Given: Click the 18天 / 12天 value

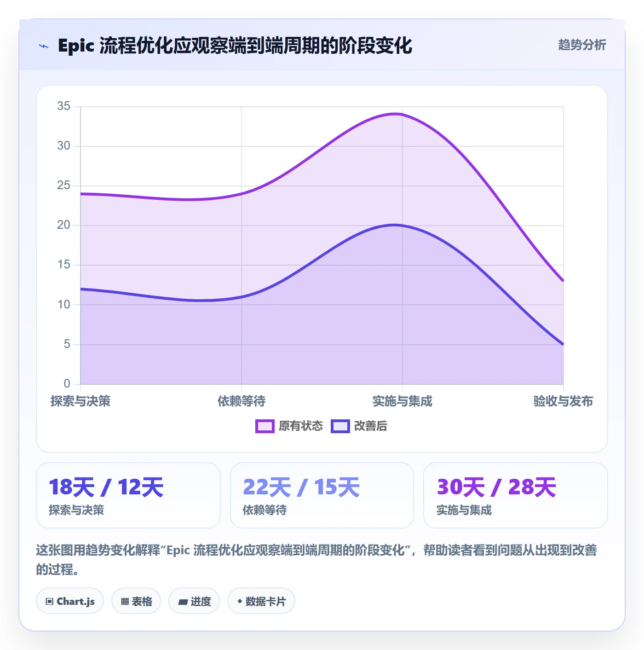Looking at the screenshot, I should pyautogui.click(x=106, y=487).
